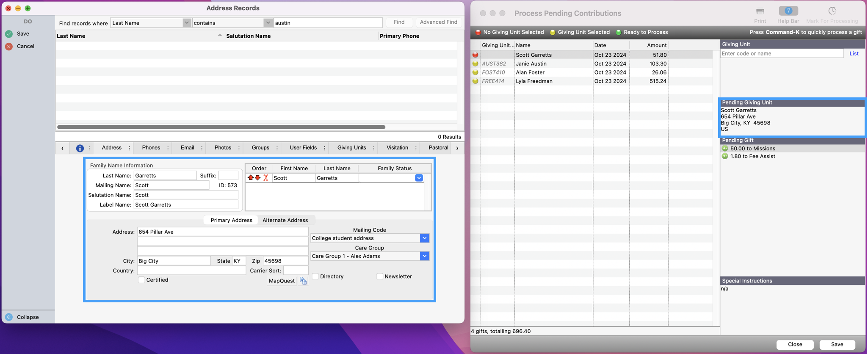Screen dimensions: 868x354
Task: Switch to the Giving Units tab
Action: [x=351, y=148]
